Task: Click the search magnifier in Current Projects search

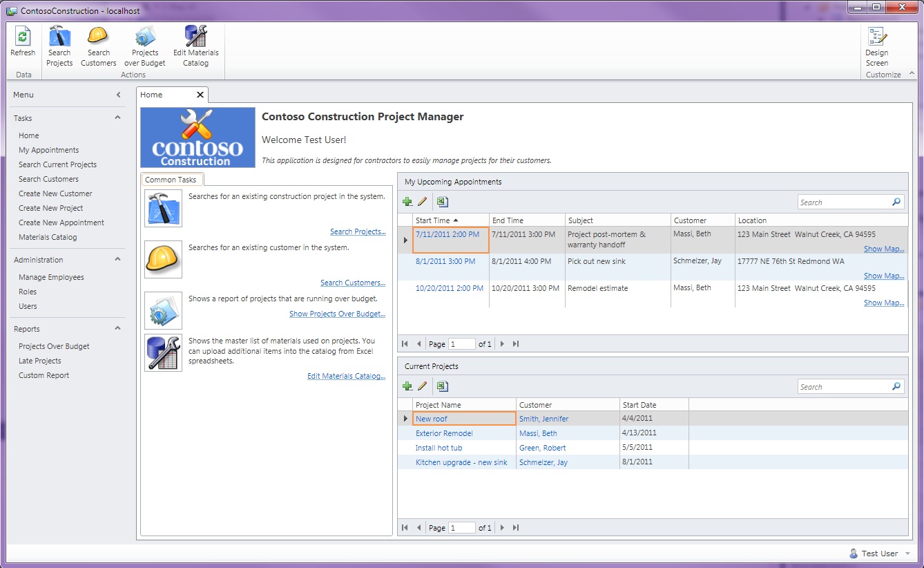Action: click(x=896, y=386)
